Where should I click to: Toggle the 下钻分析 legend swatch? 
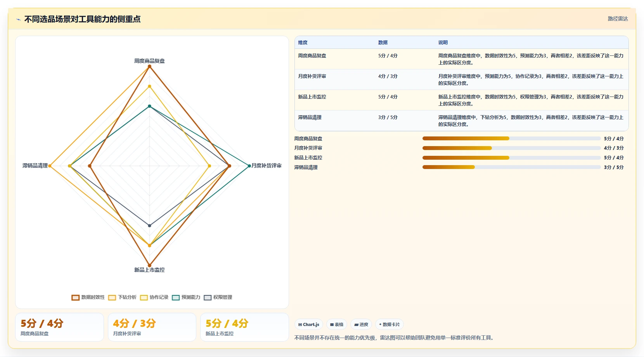coord(112,298)
